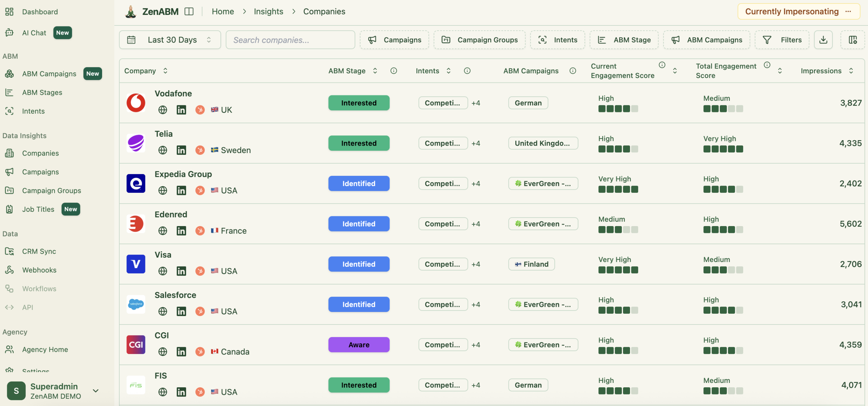Open the Last 30 Days date selector
Image resolution: width=868 pixels, height=406 pixels.
pyautogui.click(x=170, y=39)
